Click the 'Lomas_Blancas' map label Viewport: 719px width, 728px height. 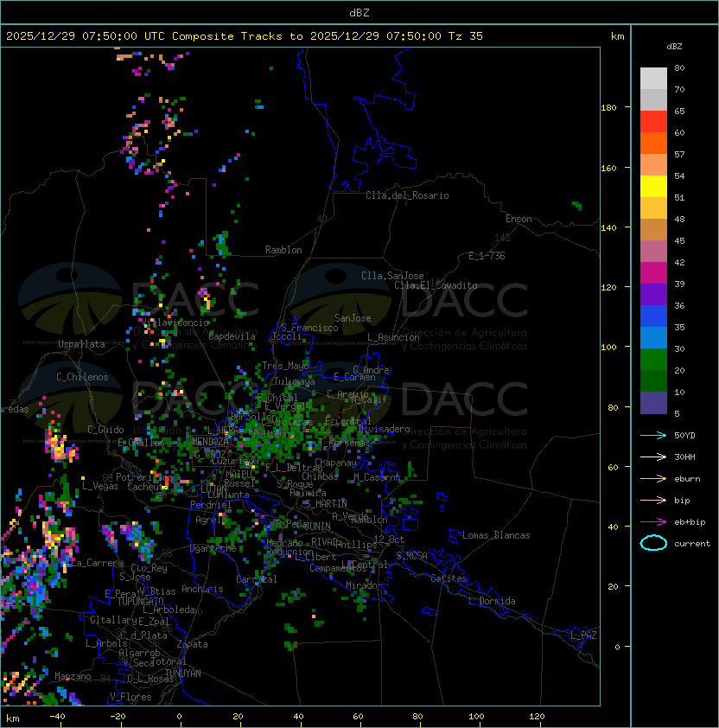click(x=496, y=535)
